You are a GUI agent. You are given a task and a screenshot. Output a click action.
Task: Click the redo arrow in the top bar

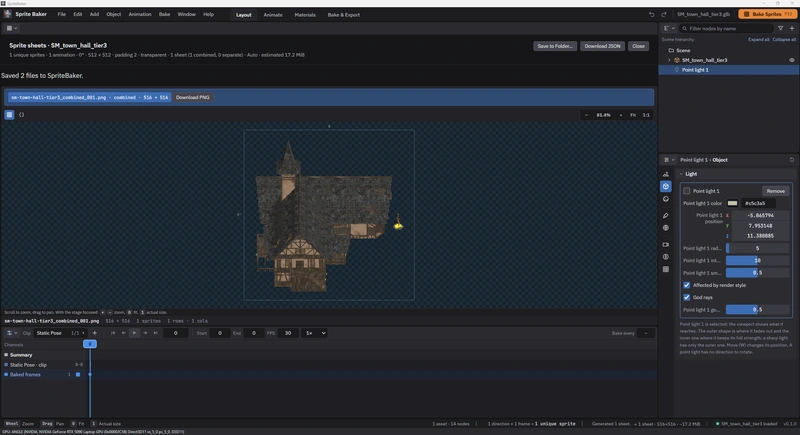click(x=664, y=14)
